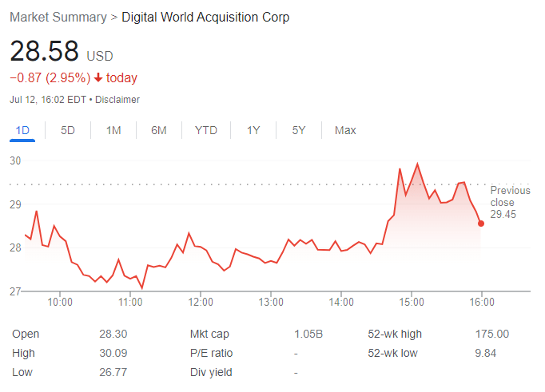
Task: Click the Digital World Acquisition Corp title
Action: [x=205, y=17]
